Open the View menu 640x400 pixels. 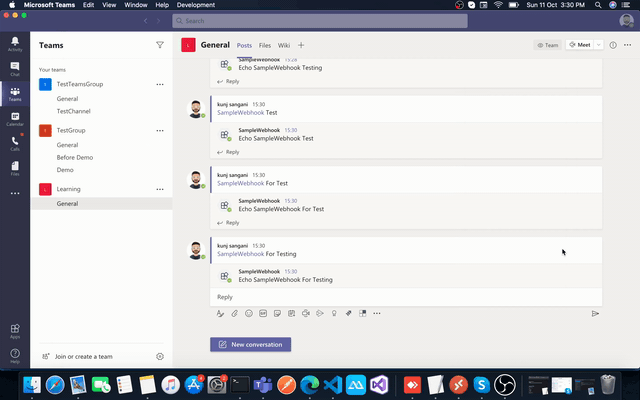tap(109, 5)
